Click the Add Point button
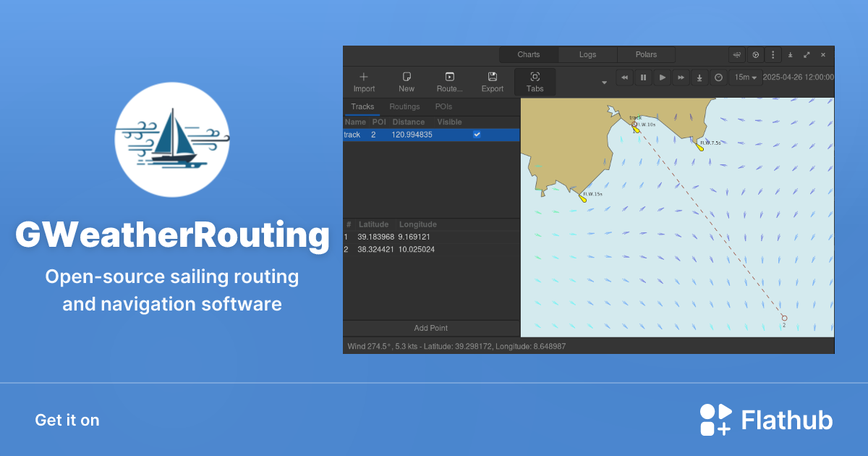This screenshot has width=868, height=456. click(x=430, y=328)
